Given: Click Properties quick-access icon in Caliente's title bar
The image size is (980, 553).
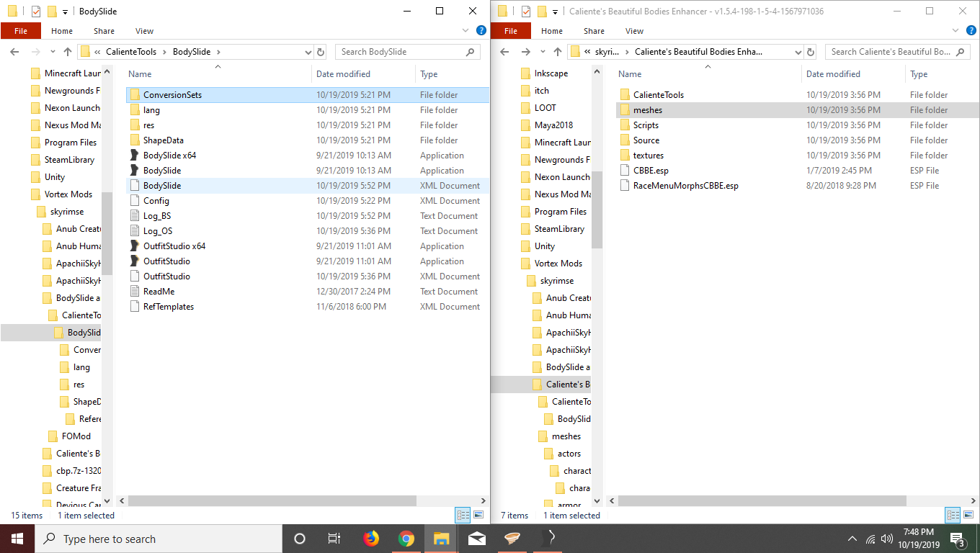Looking at the screenshot, I should pos(525,12).
